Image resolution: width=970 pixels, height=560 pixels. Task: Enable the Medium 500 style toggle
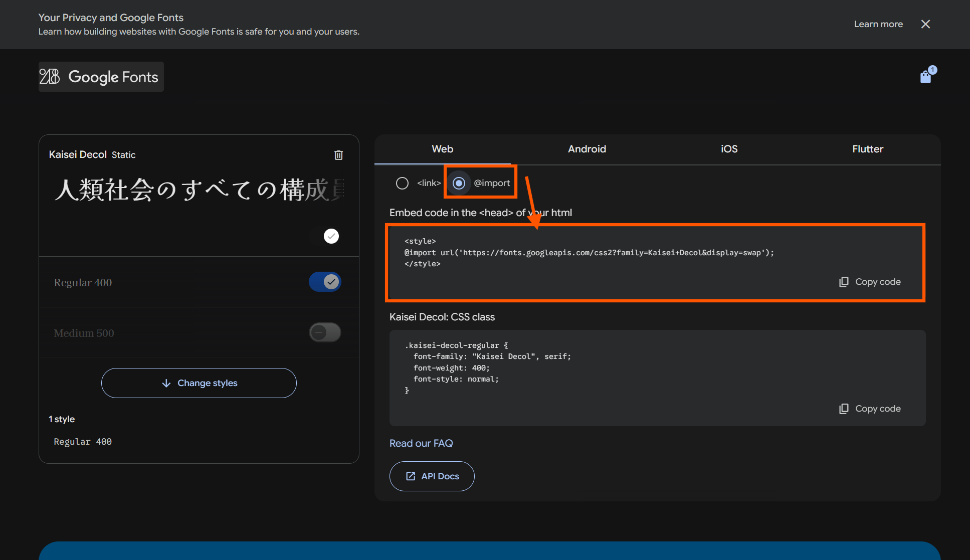pos(325,332)
